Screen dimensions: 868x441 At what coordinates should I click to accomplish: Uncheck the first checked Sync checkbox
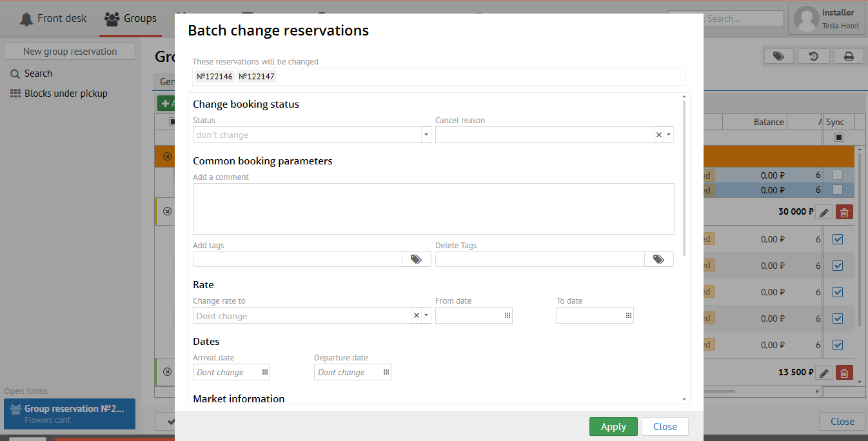[x=838, y=239]
